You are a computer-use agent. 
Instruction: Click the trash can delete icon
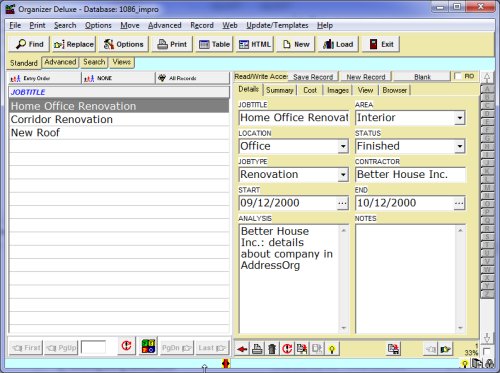click(x=272, y=349)
